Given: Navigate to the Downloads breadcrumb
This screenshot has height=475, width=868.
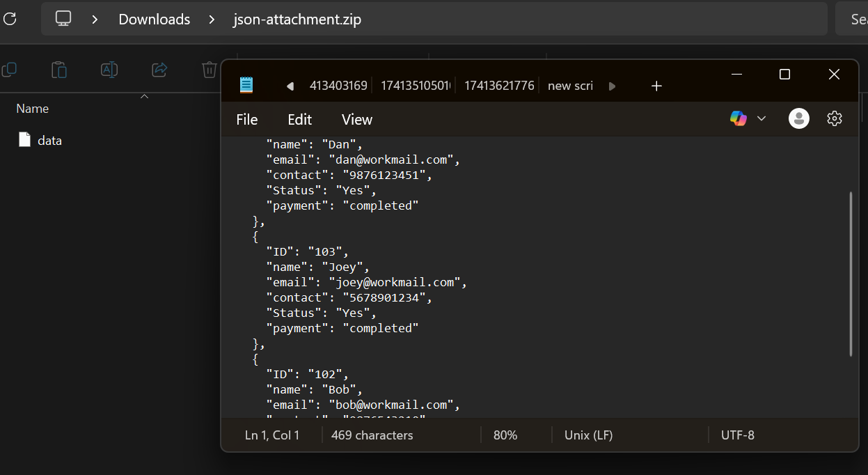Looking at the screenshot, I should coord(154,20).
